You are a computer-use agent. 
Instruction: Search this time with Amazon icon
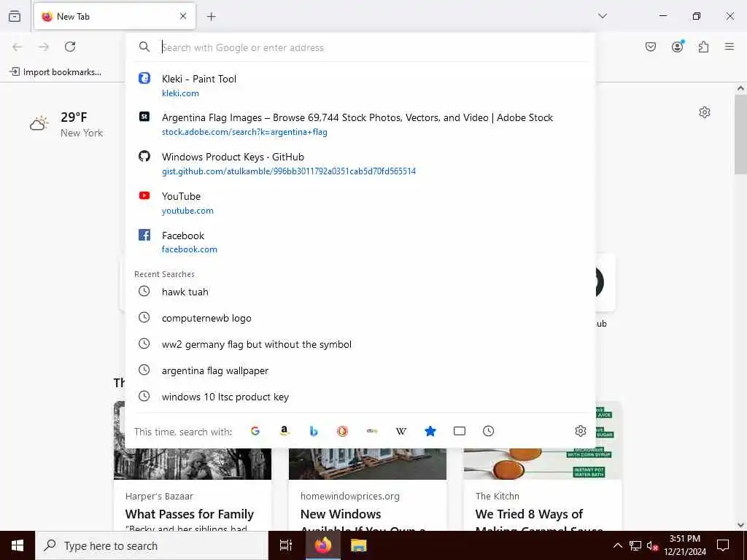(285, 431)
